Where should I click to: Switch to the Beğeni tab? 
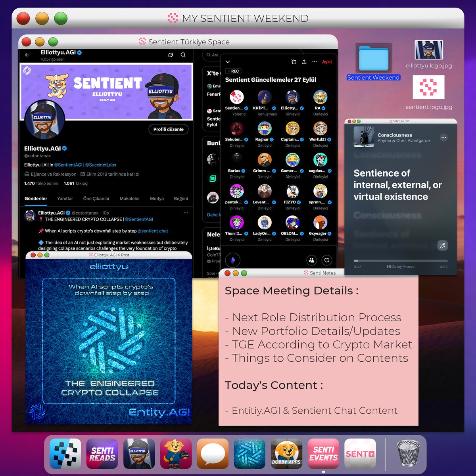coord(181,199)
